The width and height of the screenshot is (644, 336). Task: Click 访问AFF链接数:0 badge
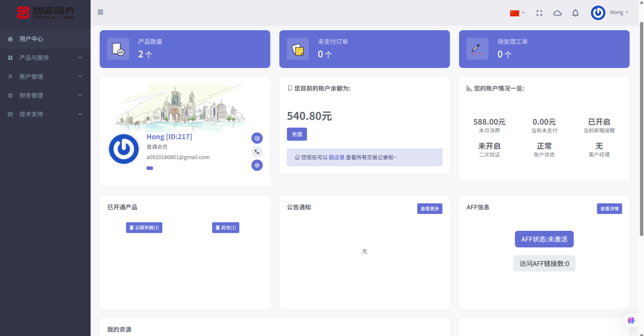tap(544, 264)
